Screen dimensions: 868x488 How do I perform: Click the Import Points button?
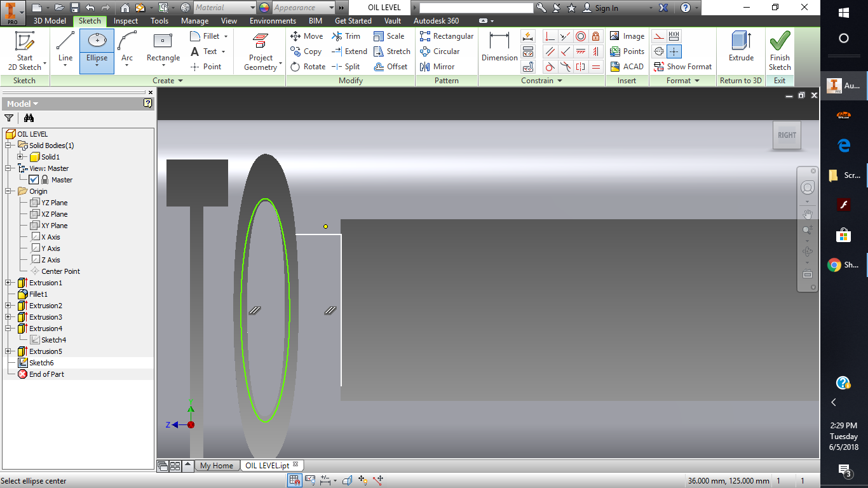[627, 51]
